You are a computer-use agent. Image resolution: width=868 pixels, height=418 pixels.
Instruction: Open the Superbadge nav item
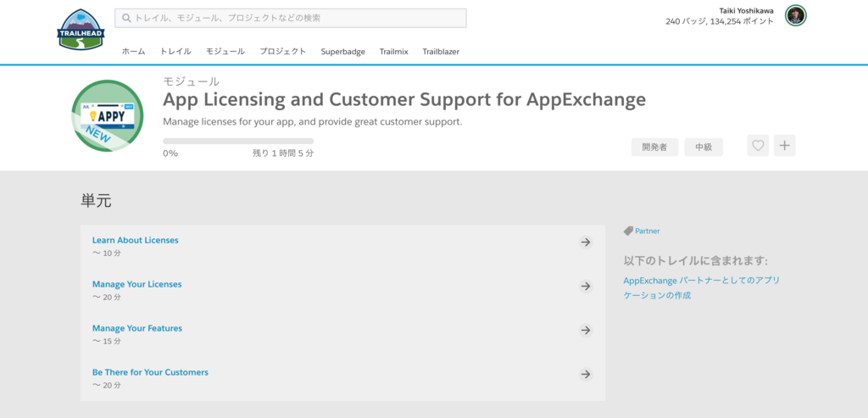tap(343, 52)
